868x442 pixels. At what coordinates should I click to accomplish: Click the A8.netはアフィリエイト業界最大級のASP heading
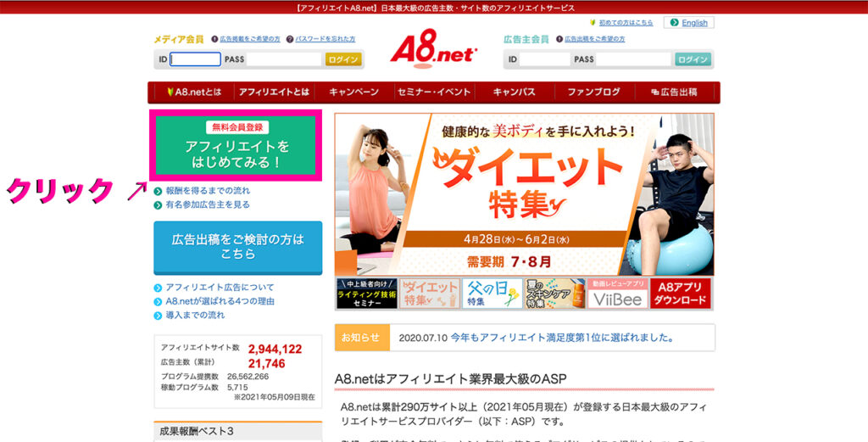pos(451,379)
